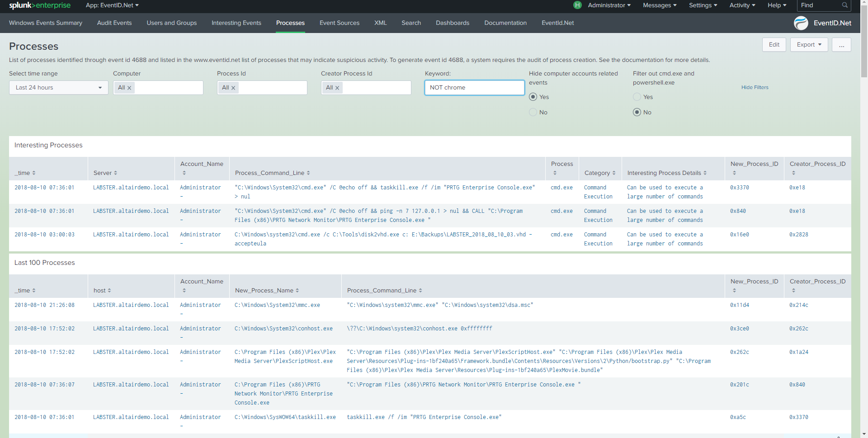This screenshot has height=438, width=868.
Task: Open the Administrator user menu
Action: pyautogui.click(x=609, y=5)
